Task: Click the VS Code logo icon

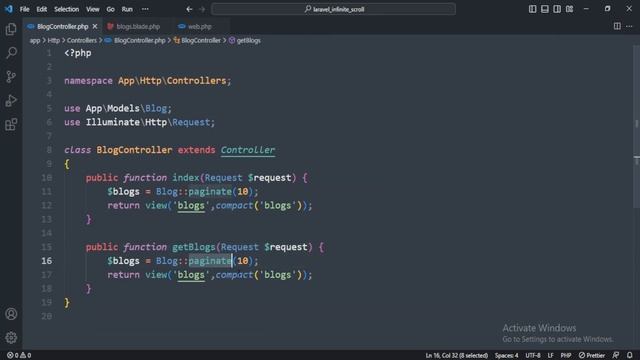Action: pyautogui.click(x=9, y=9)
